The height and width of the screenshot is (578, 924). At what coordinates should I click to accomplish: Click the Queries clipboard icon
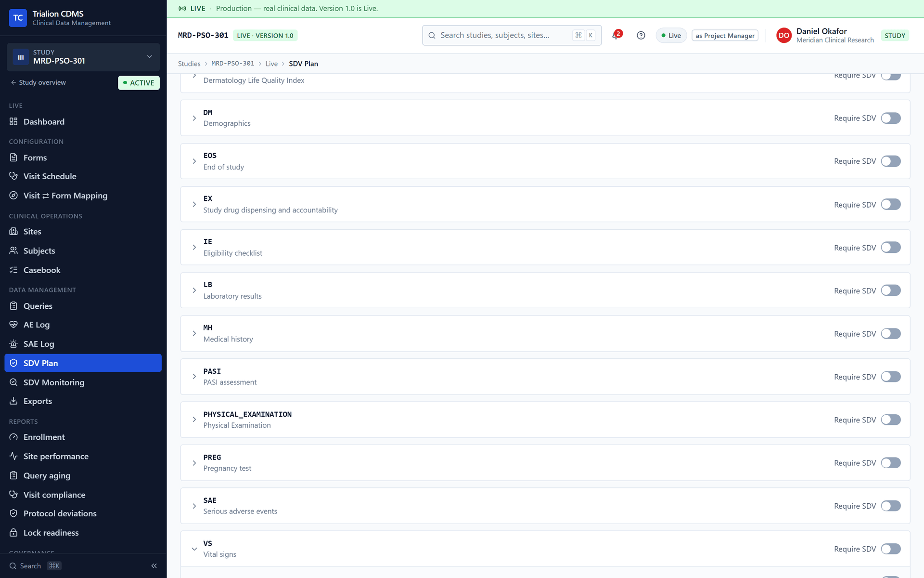[x=13, y=306]
